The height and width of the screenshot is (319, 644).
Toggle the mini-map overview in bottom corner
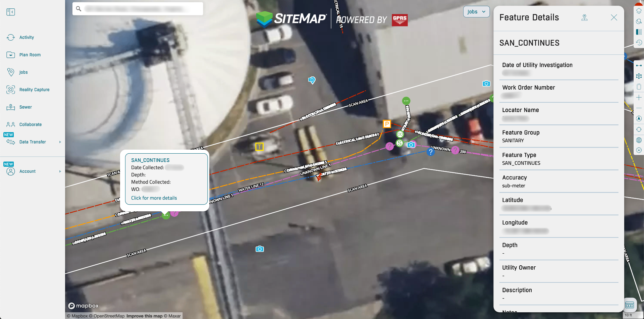tap(630, 305)
